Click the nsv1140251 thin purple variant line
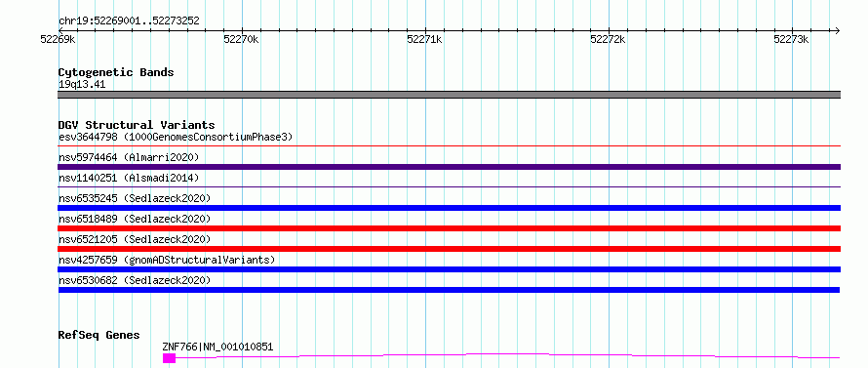This screenshot has width=868, height=368. [449, 187]
